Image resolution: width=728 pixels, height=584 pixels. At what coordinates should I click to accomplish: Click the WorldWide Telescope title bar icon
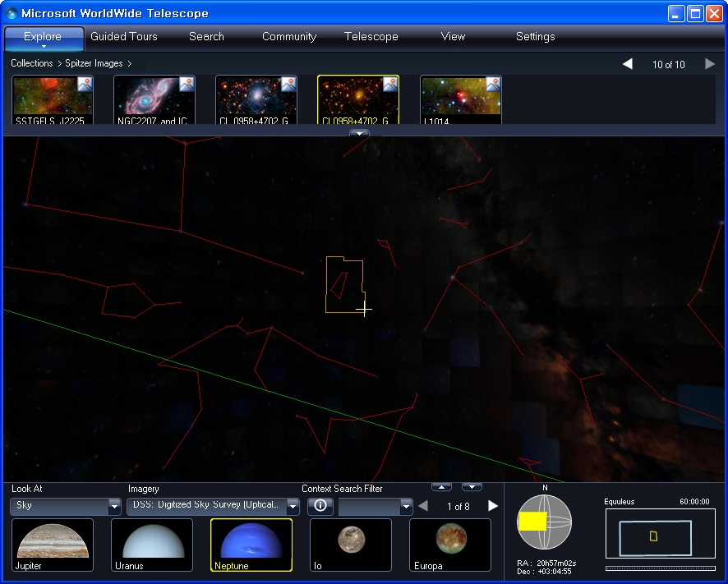[12, 13]
